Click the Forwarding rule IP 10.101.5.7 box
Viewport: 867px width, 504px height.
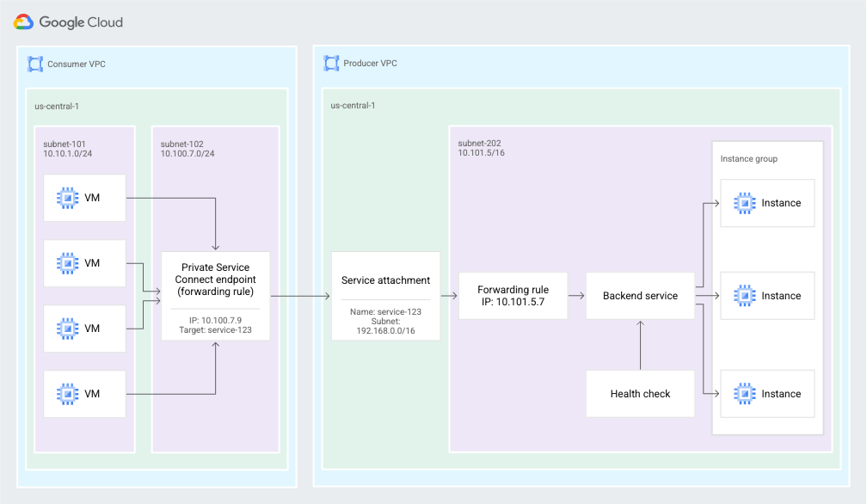point(513,295)
